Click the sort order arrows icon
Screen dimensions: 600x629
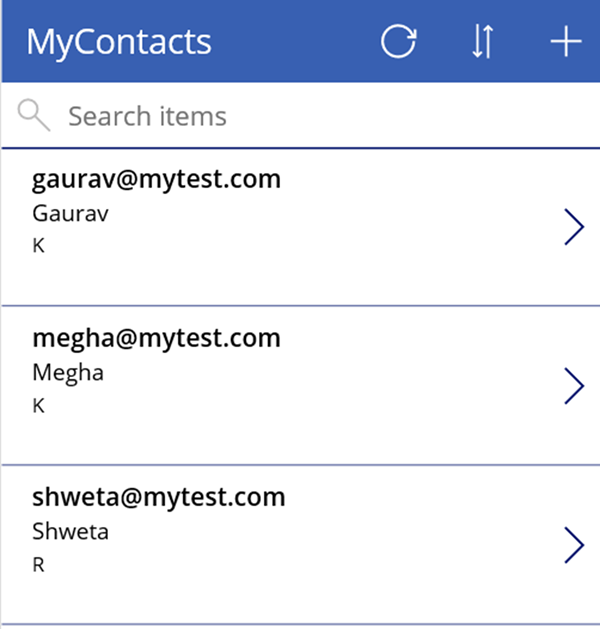482,42
